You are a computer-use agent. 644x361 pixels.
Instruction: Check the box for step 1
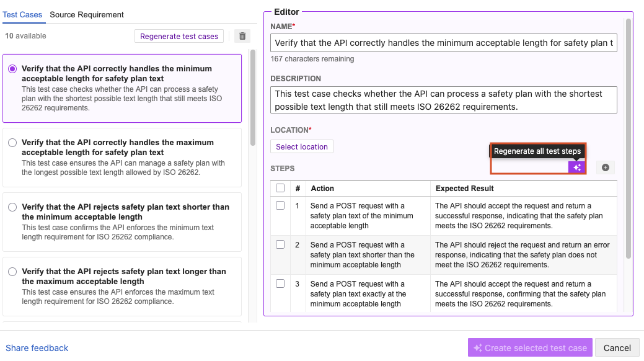point(280,205)
